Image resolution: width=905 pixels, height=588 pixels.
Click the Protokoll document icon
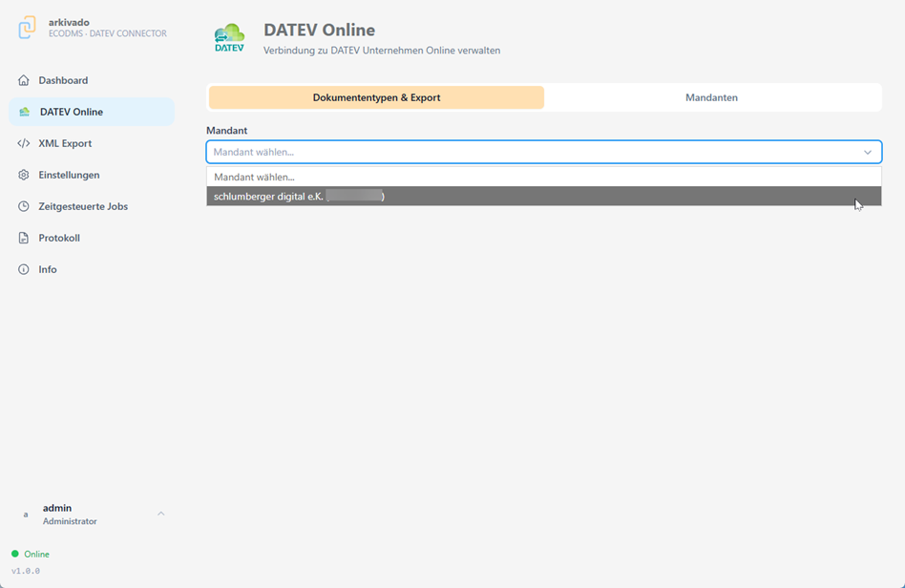pyautogui.click(x=24, y=238)
